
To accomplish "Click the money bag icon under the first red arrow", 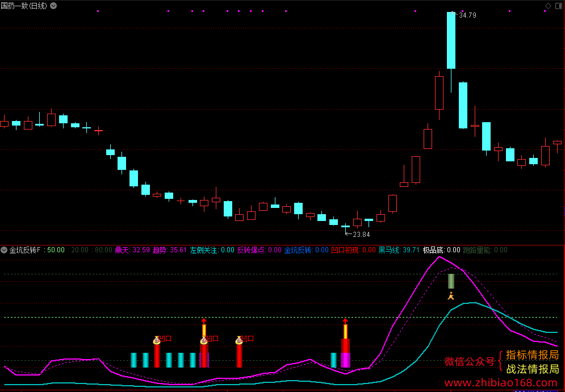I will click(x=204, y=340).
